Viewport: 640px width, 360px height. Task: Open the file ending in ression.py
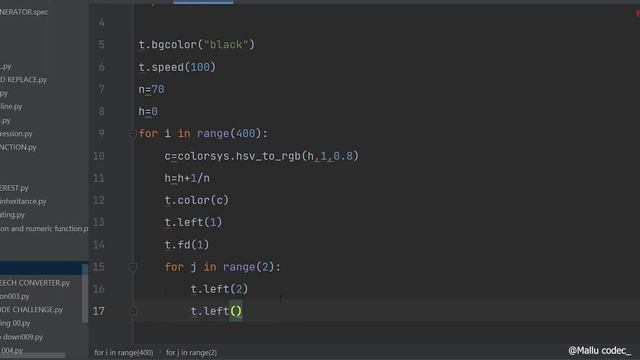(x=16, y=133)
